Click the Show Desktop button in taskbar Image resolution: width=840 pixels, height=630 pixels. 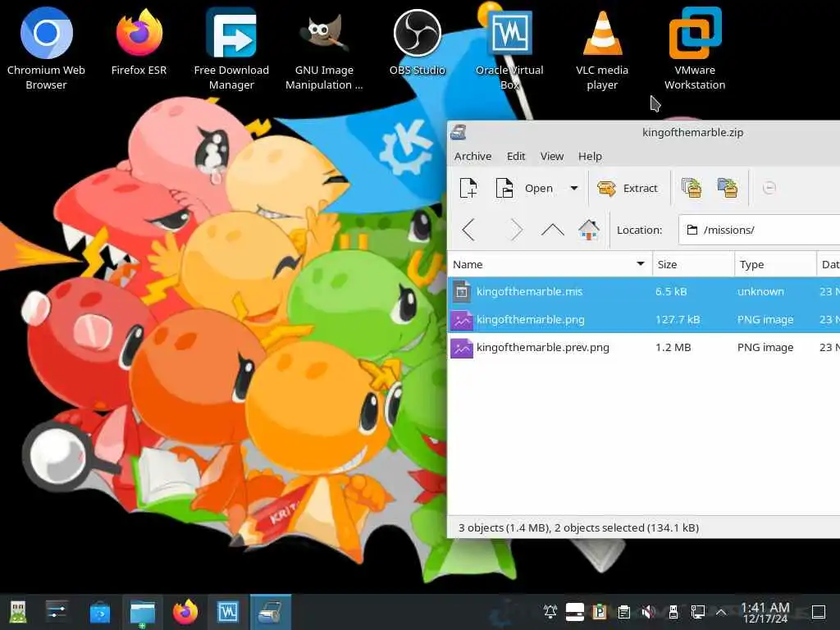(818, 612)
